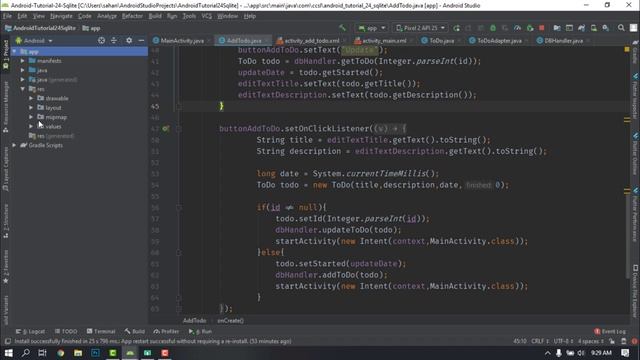Open the Run tool window
The height and width of the screenshot is (360, 640).
coord(200,331)
